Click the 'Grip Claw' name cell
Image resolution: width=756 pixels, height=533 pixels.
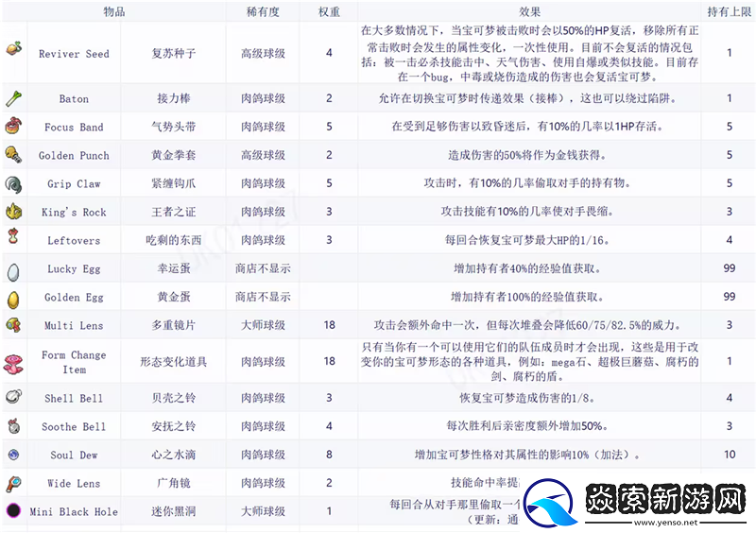74,183
